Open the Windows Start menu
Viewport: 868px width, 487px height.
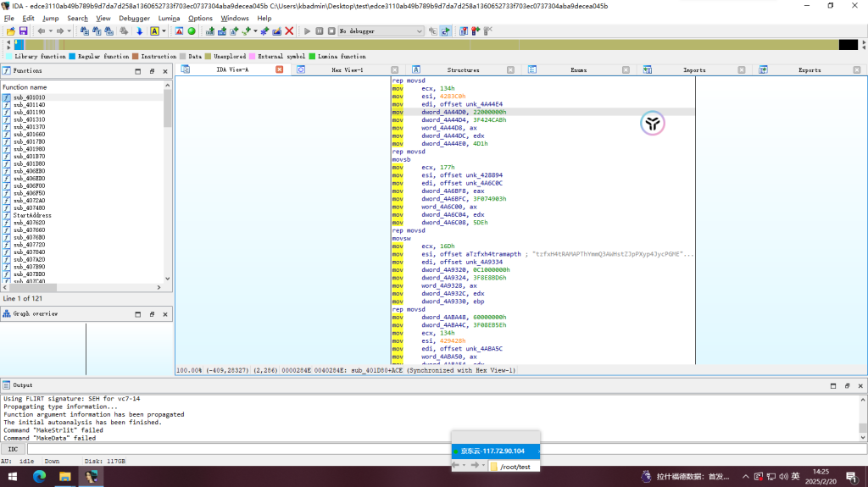tap(12, 476)
